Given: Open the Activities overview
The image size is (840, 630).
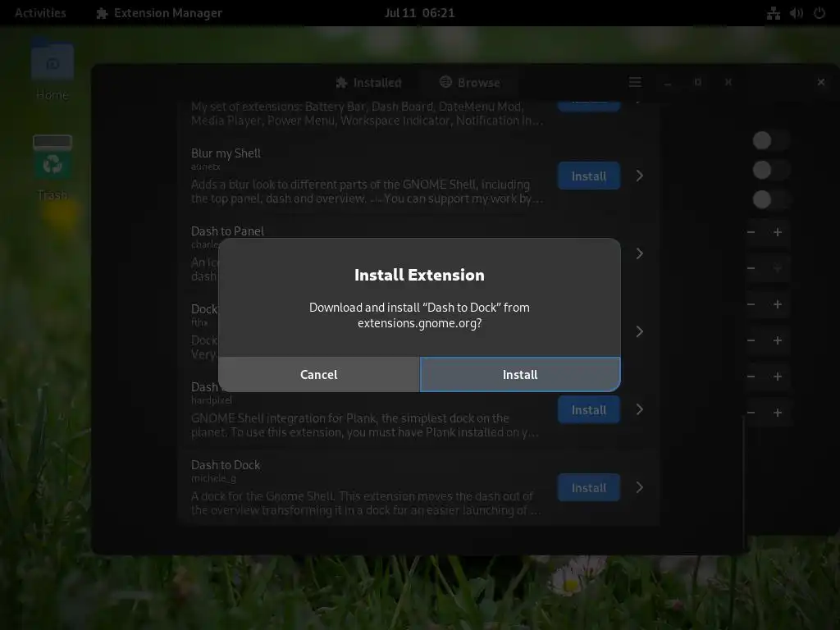Looking at the screenshot, I should [x=40, y=13].
